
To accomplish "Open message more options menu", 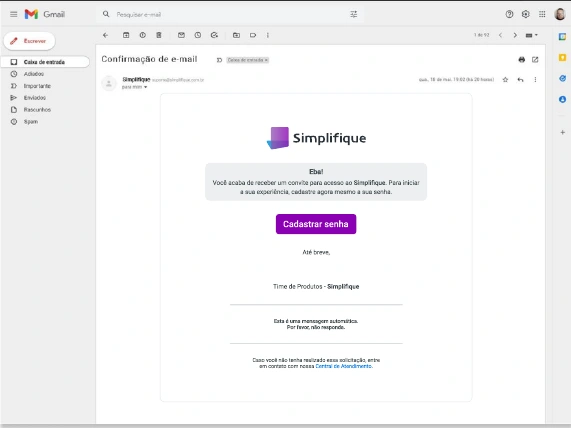I will pyautogui.click(x=535, y=79).
